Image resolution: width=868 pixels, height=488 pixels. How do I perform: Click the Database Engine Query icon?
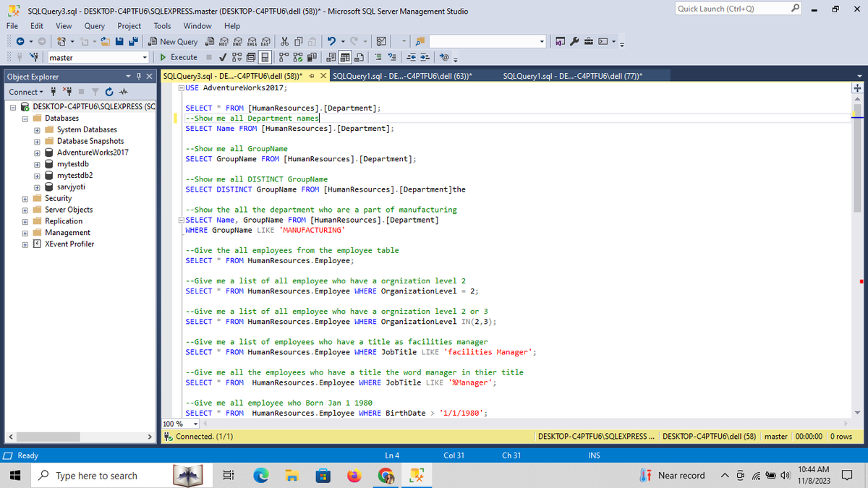[x=210, y=41]
